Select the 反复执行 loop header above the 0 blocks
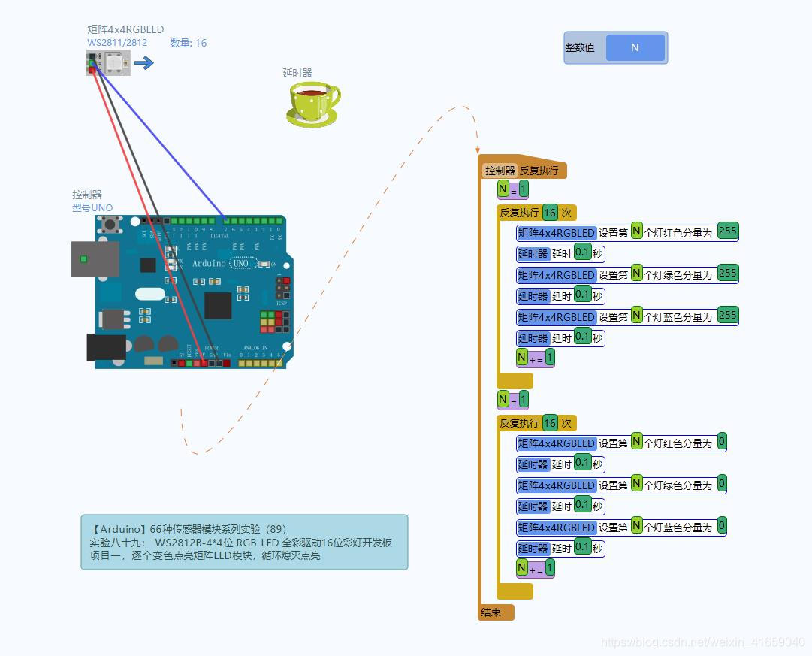Viewport: 812px width, 656px height. 536,423
